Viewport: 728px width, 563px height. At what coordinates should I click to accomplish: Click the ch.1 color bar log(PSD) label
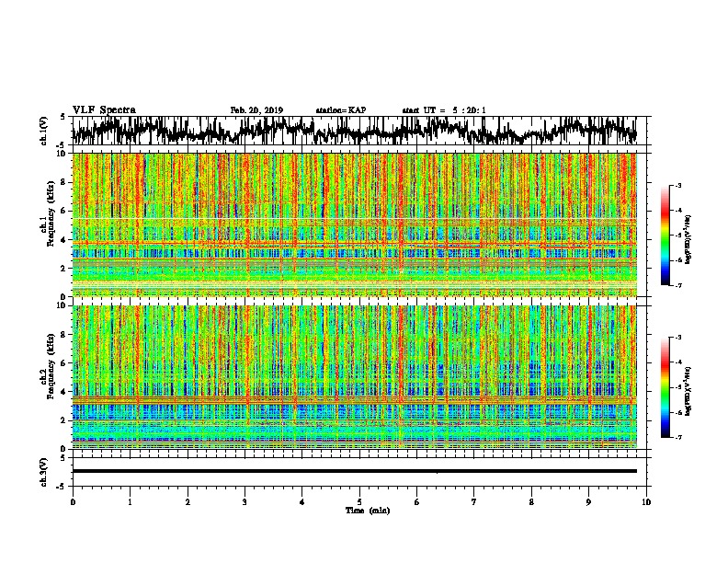[688, 239]
